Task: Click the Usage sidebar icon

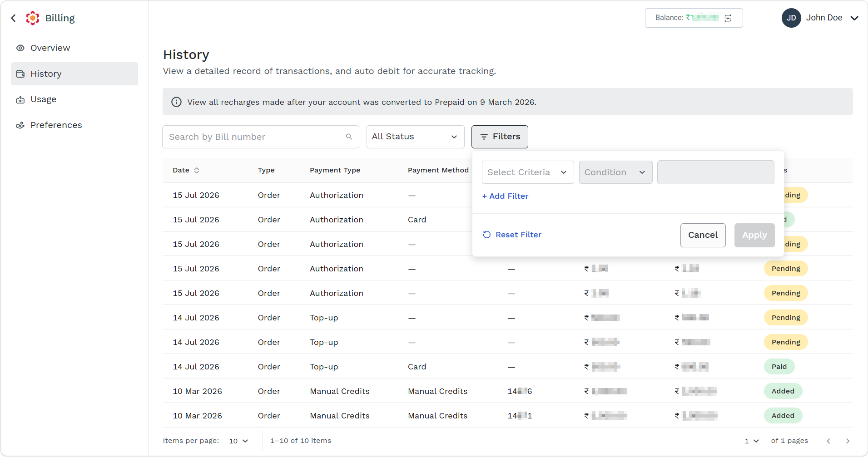Action: tap(20, 100)
